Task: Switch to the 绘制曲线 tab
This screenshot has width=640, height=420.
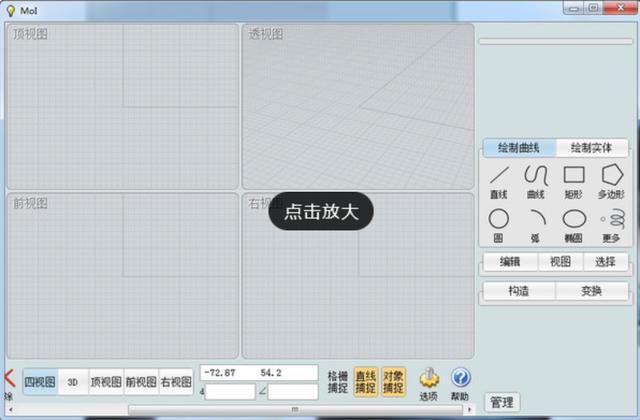Action: [519, 148]
